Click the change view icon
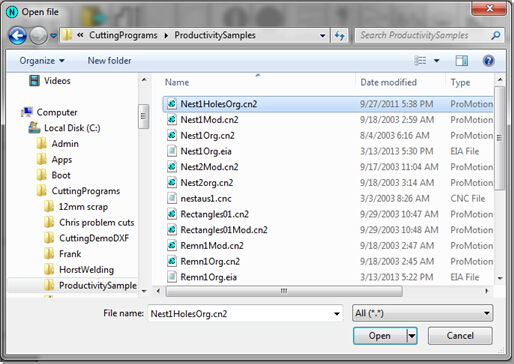 420,61
